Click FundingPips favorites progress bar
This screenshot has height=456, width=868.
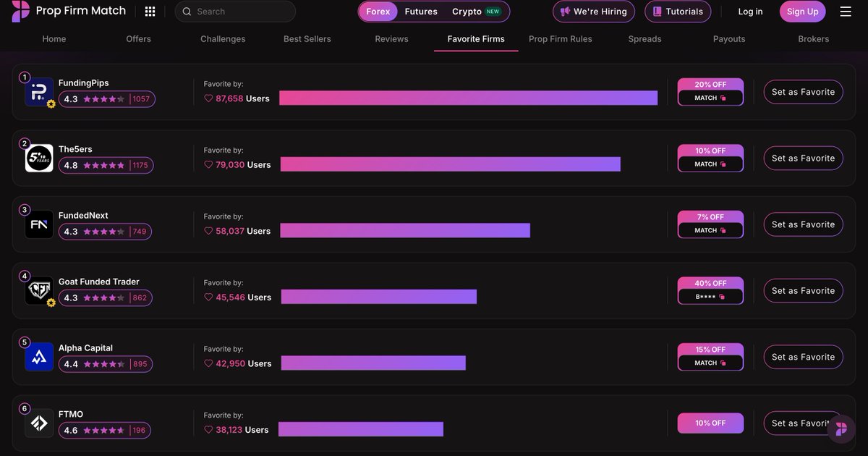tap(468, 98)
